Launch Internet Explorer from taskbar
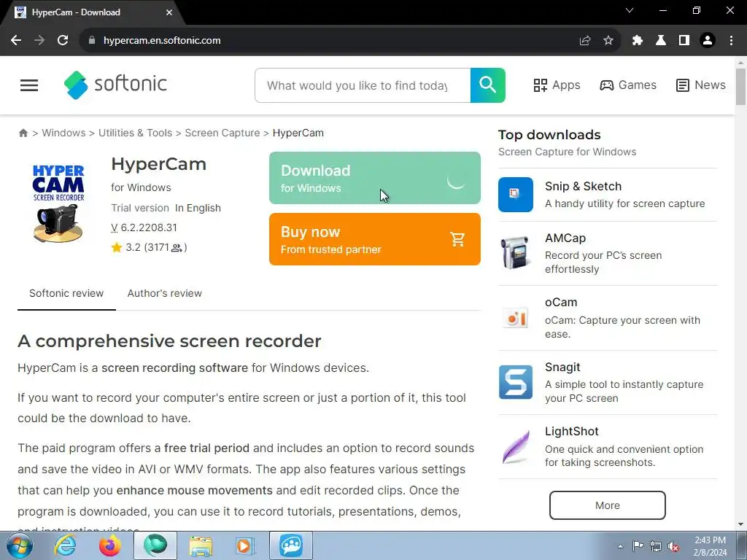Image resolution: width=747 pixels, height=560 pixels. pyautogui.click(x=65, y=545)
